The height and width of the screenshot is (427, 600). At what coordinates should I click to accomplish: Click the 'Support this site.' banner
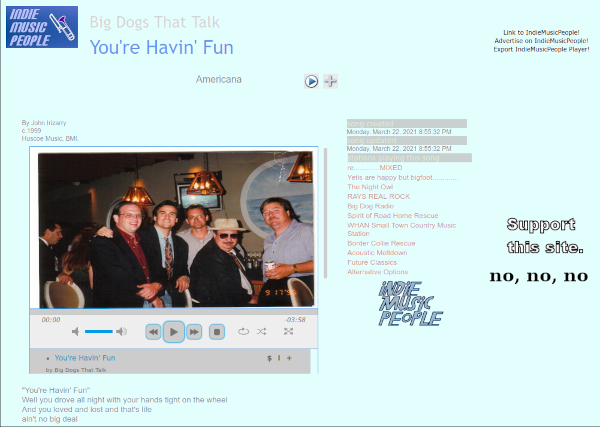[545, 236]
